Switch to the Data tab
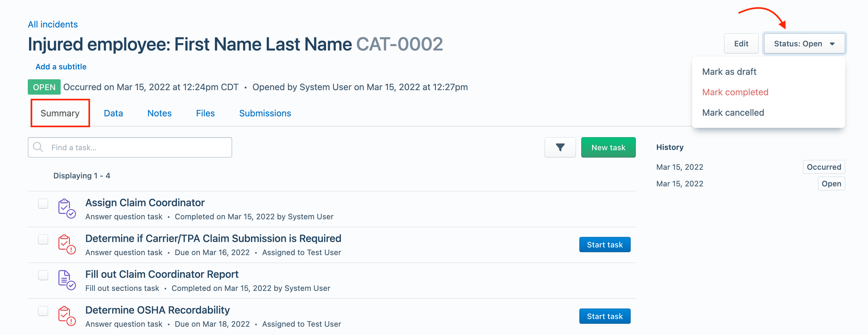Image resolution: width=868 pixels, height=335 pixels. point(113,113)
